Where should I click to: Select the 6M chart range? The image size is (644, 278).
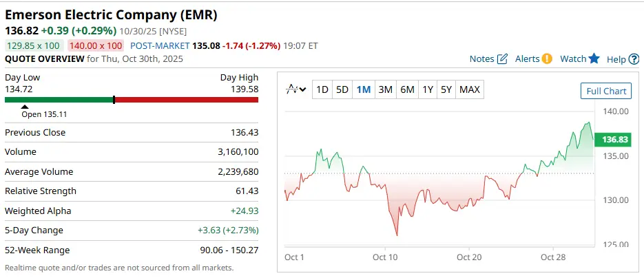point(407,89)
